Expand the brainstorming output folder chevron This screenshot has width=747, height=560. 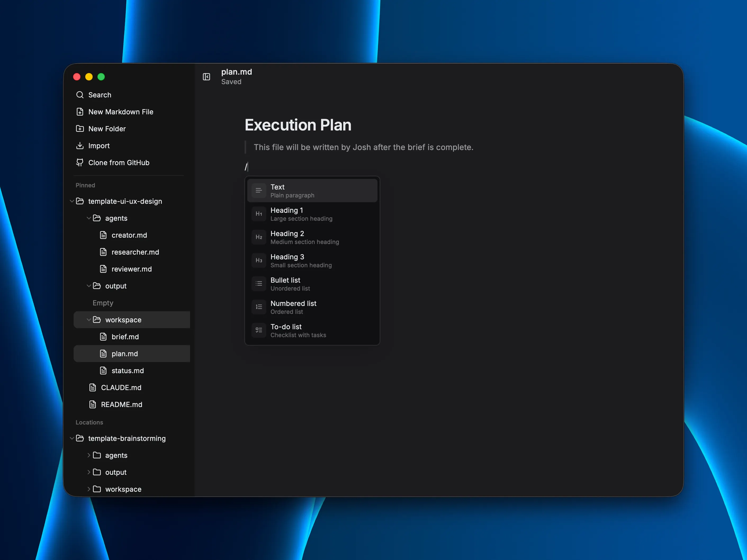(88, 472)
